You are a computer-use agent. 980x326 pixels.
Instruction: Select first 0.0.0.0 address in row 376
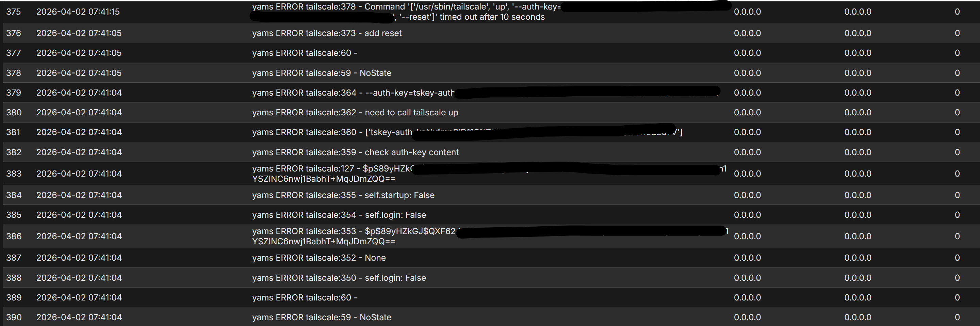tap(747, 33)
